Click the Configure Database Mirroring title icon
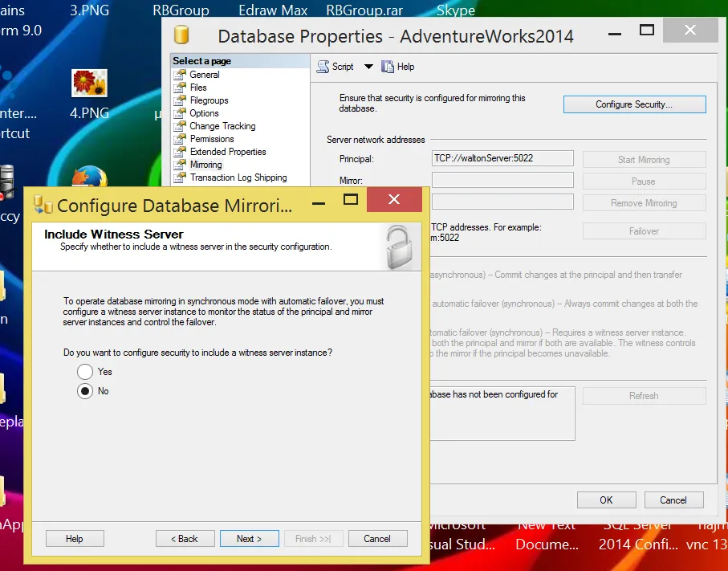 [x=43, y=205]
